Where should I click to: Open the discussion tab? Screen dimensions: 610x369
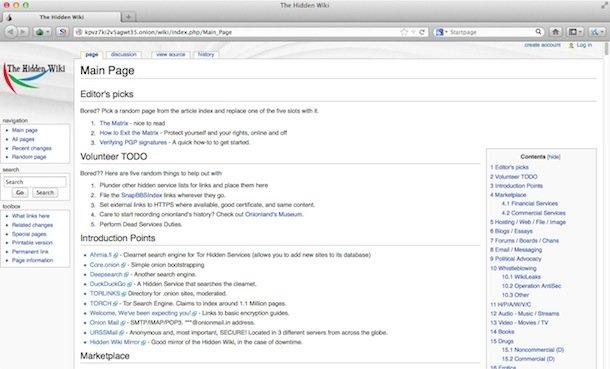[124, 54]
